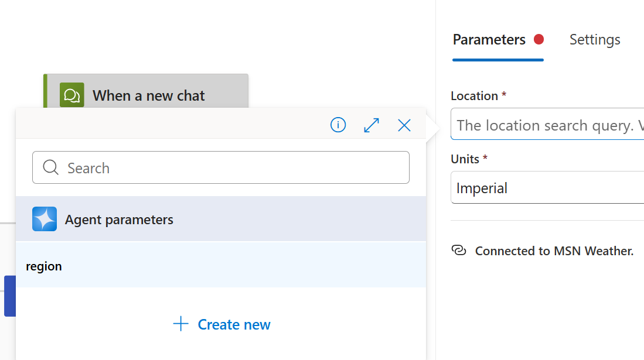The height and width of the screenshot is (360, 644).
Task: Click the Agent parameters sparkle icon
Action: coord(44,219)
